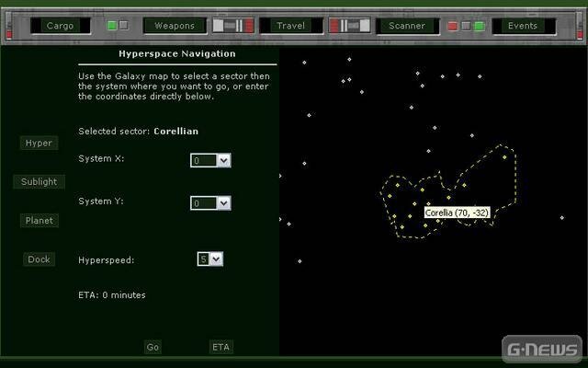Click the slider between Travel and Scanner
Image resolution: width=588 pixels, height=368 pixels.
pyautogui.click(x=349, y=26)
